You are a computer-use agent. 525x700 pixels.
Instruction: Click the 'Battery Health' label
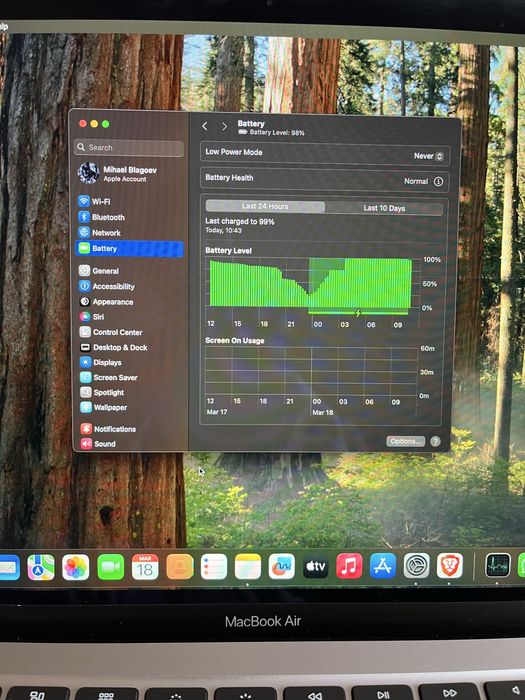click(x=229, y=178)
